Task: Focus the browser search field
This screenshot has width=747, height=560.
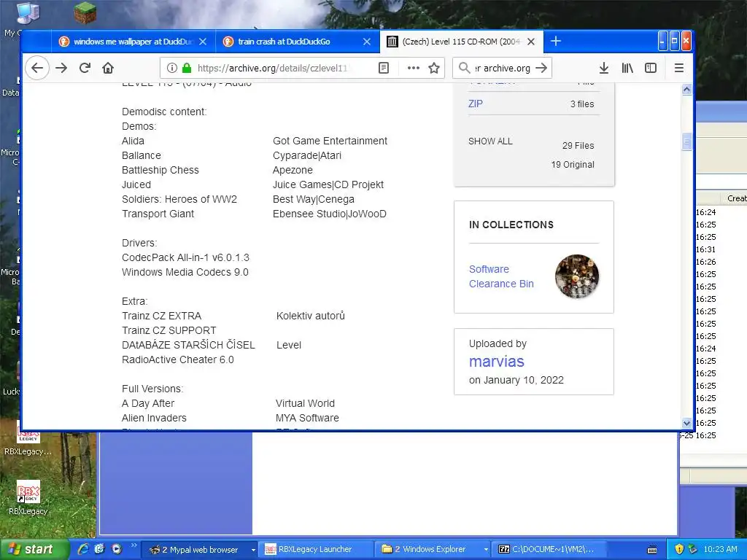Action: [x=502, y=68]
